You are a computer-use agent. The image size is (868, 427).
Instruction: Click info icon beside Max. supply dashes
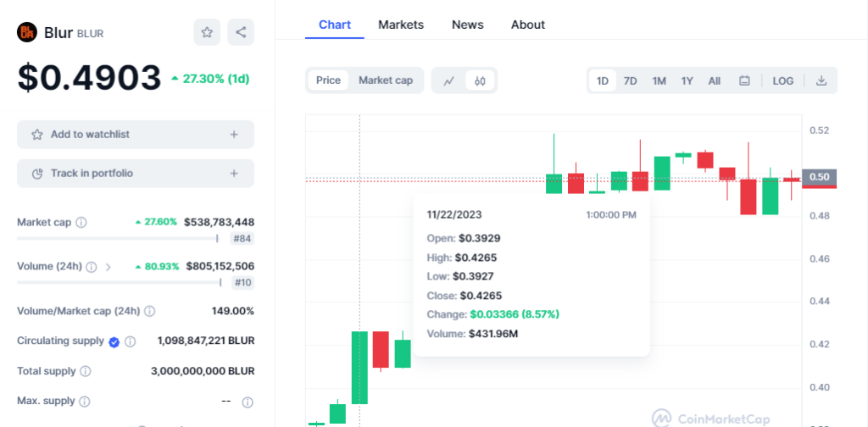pos(248,402)
